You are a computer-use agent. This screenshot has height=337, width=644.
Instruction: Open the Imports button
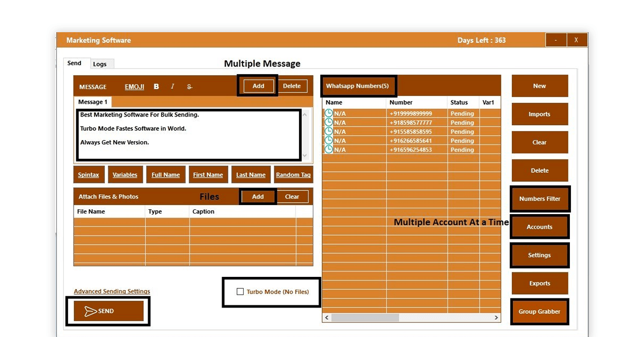[539, 114]
